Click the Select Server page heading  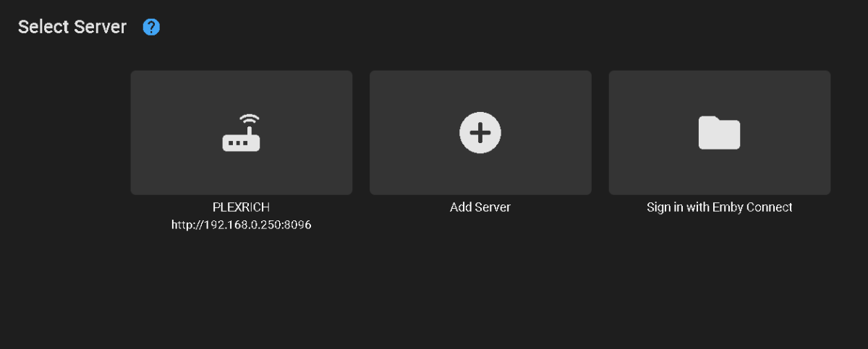(x=72, y=27)
